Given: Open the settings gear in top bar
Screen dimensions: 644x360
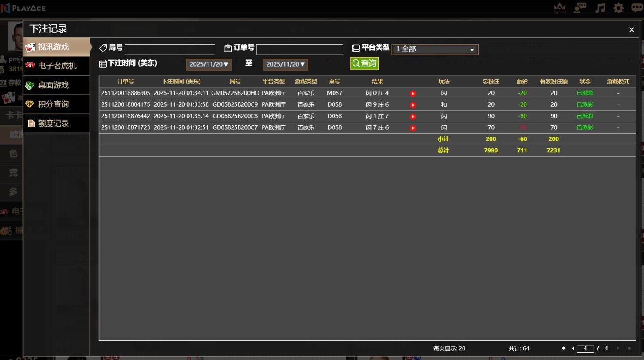Looking at the screenshot, I should [x=618, y=8].
